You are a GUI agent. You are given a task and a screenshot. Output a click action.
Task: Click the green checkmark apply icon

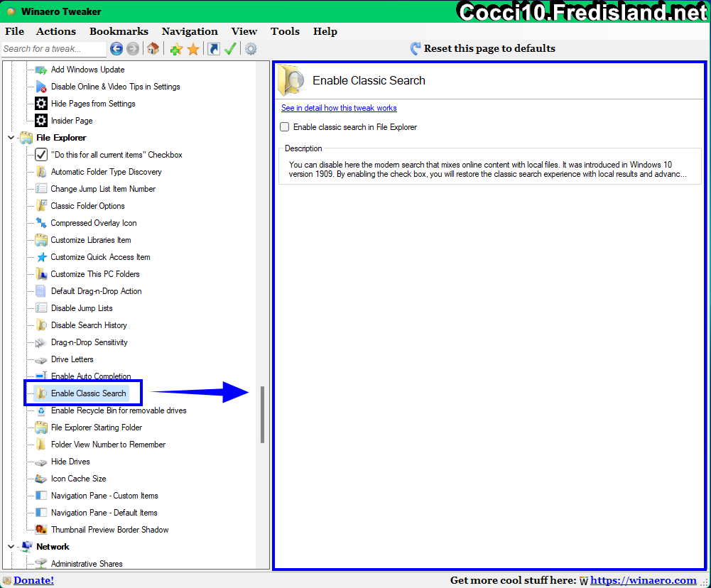[x=230, y=48]
